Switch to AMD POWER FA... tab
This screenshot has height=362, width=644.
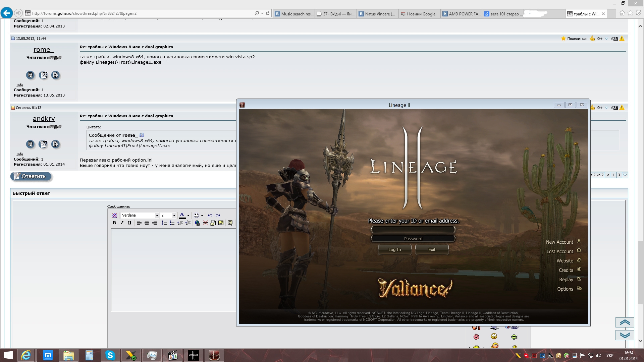[462, 14]
